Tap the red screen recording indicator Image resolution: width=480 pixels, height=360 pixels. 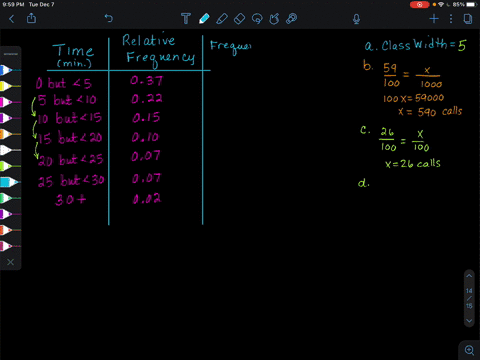tap(420, 5)
